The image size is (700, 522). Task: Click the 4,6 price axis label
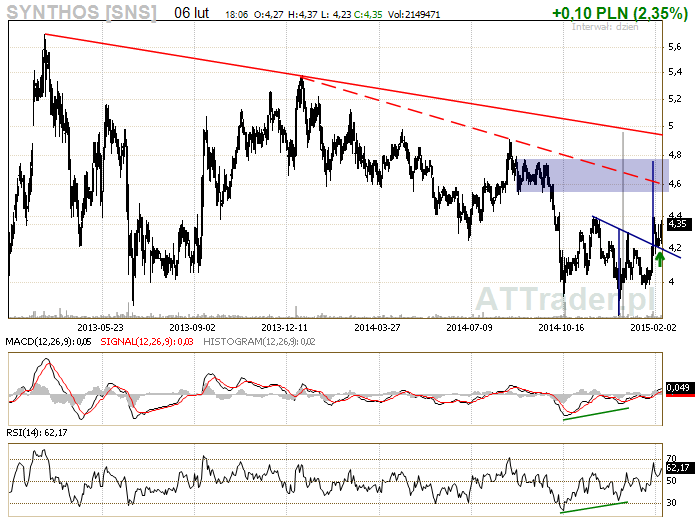[x=675, y=184]
